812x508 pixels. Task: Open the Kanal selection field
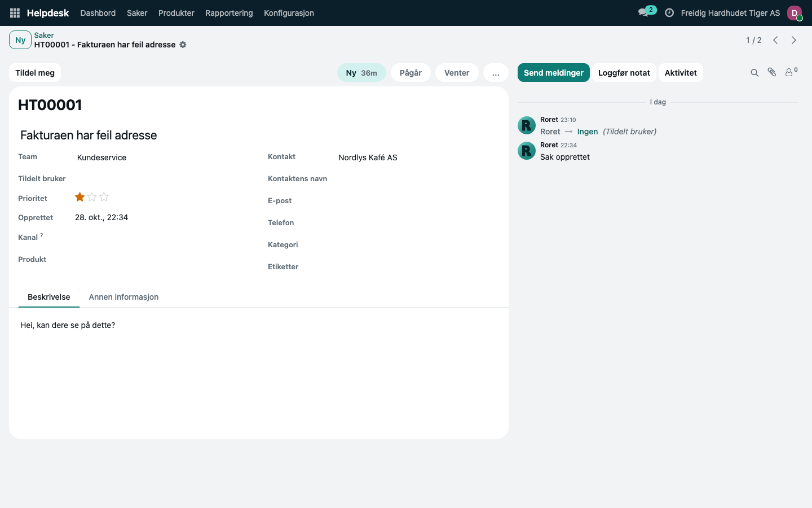tap(164, 238)
